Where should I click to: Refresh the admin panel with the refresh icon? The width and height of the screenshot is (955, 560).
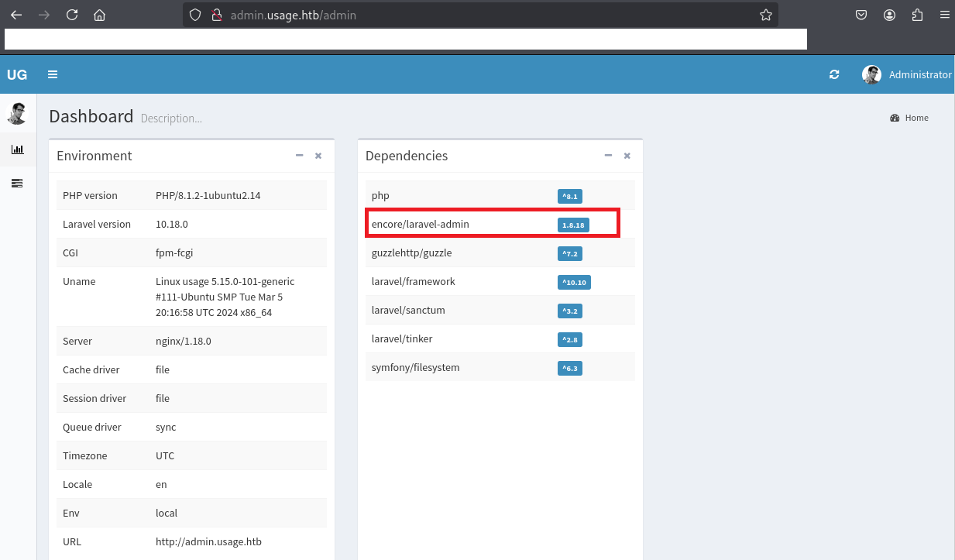834,75
